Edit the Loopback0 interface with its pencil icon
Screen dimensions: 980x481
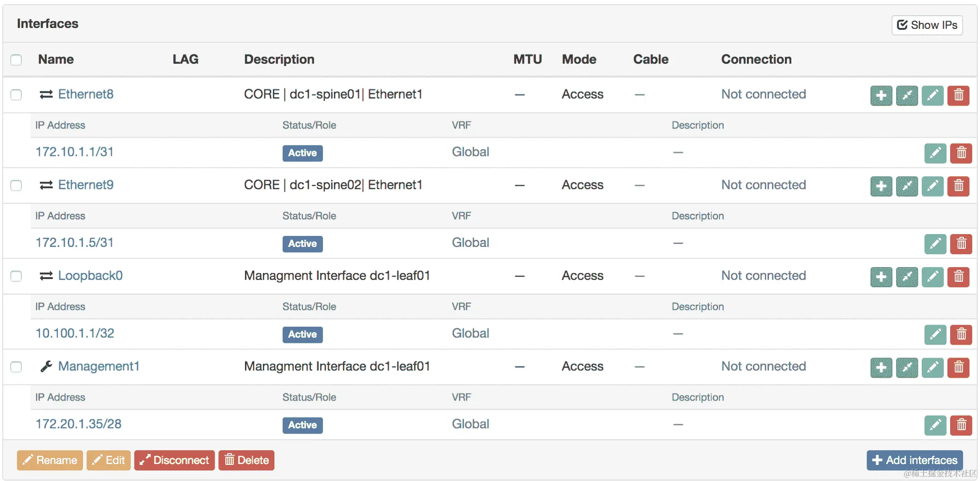pyautogui.click(x=932, y=277)
